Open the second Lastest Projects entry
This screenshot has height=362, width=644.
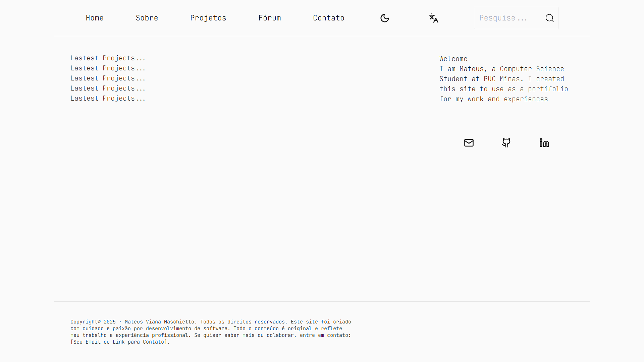(108, 68)
